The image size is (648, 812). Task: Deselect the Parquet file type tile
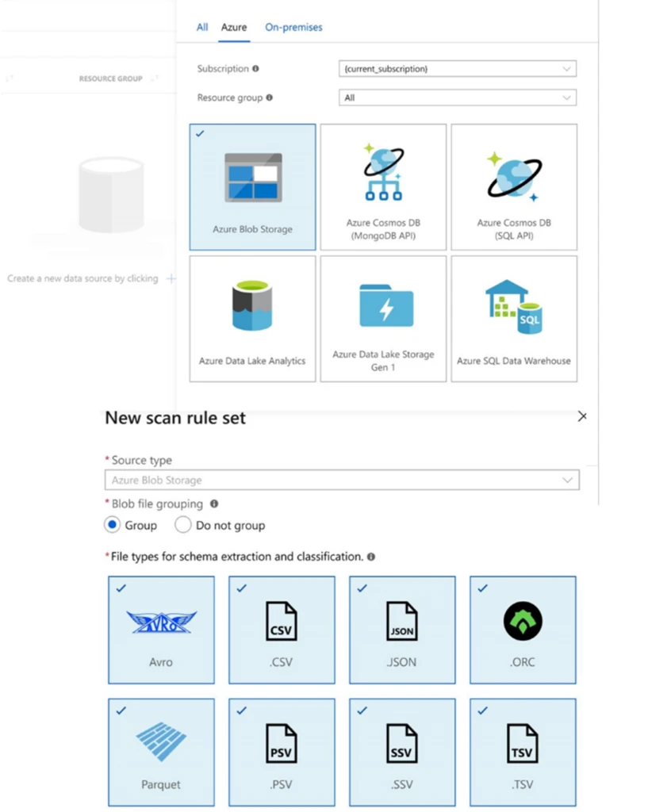coord(161,752)
